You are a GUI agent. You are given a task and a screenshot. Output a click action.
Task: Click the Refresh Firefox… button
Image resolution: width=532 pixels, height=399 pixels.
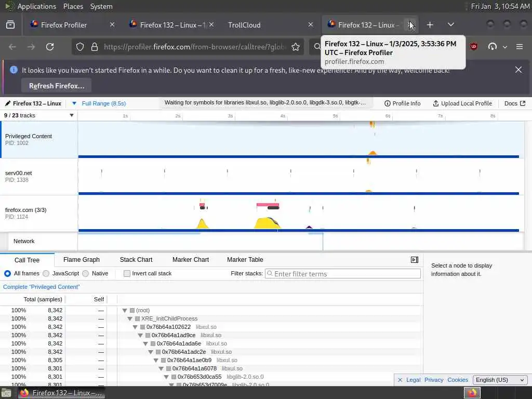pyautogui.click(x=56, y=86)
